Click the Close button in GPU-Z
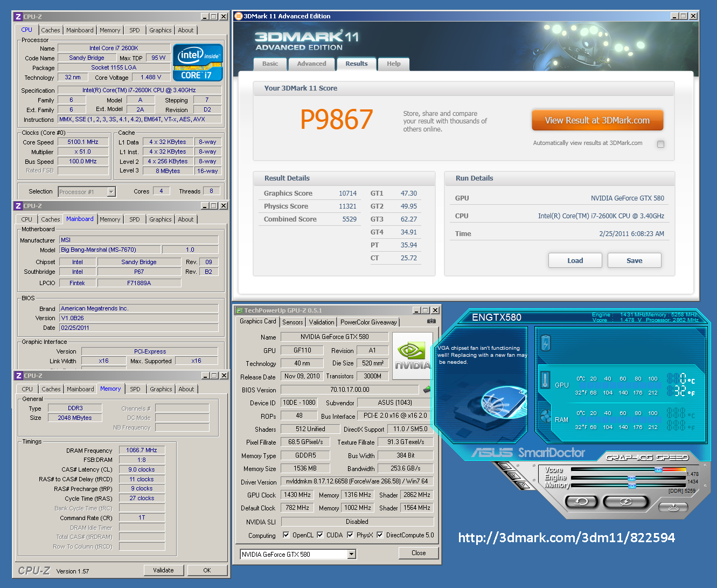The height and width of the screenshot is (588, 717). (x=419, y=553)
